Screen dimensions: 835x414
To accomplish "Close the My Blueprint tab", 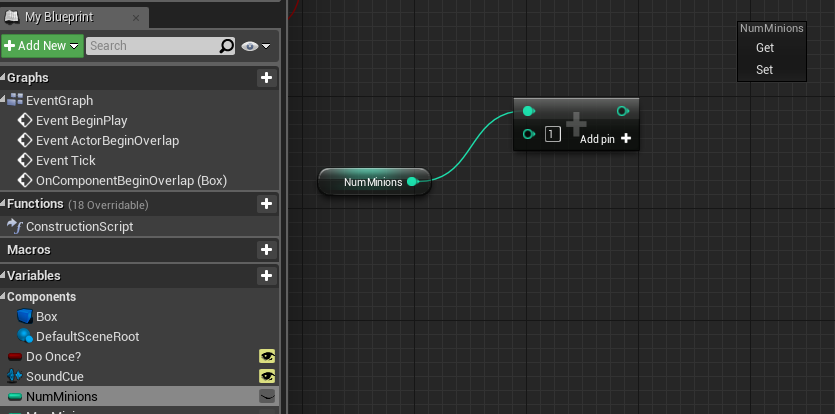I will coord(136,18).
